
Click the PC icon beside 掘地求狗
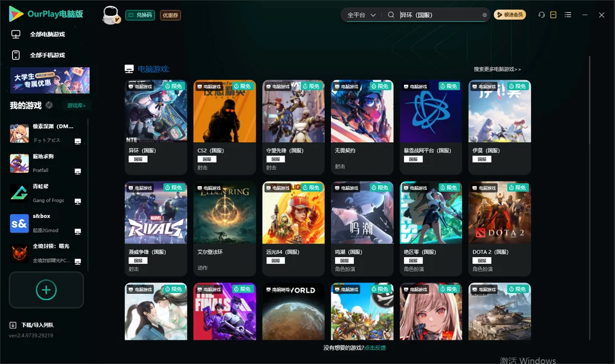77,172
